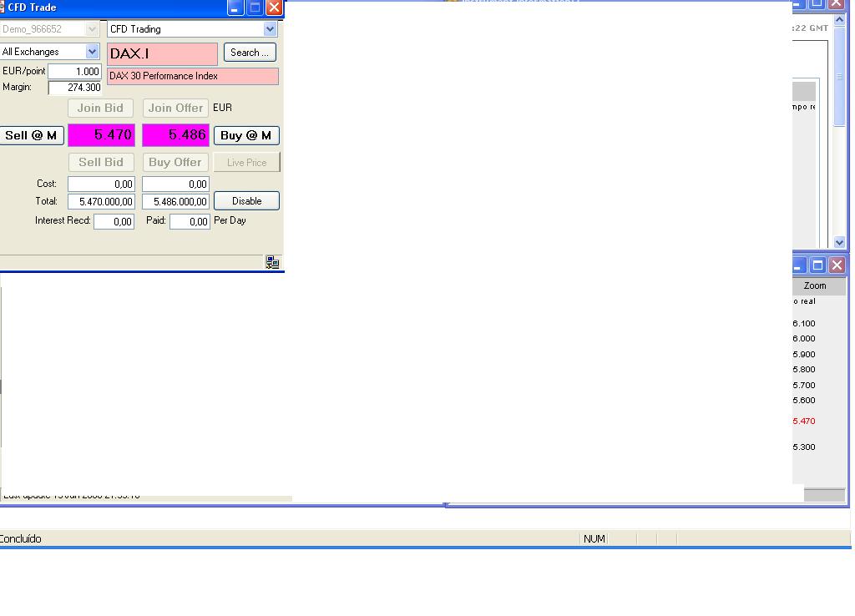Click scroll down arrow in top-right window
The height and width of the screenshot is (616, 855).
(840, 243)
